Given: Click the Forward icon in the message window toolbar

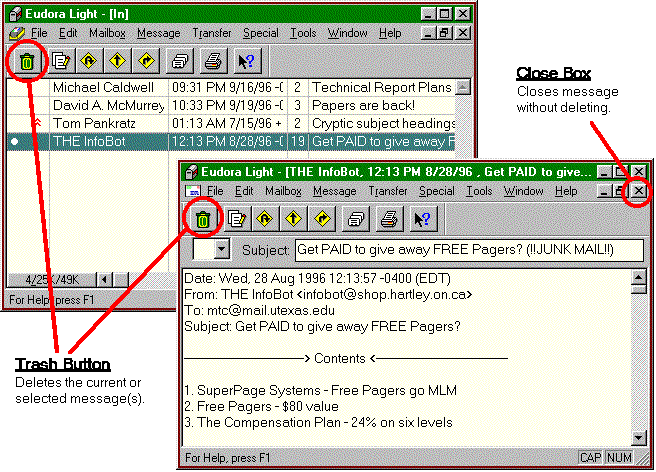Looking at the screenshot, I should click(x=293, y=219).
